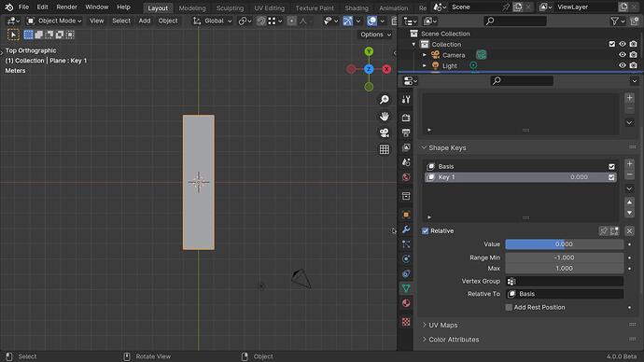
Task: Collapse the Shape Keys panel
Action: pos(425,147)
